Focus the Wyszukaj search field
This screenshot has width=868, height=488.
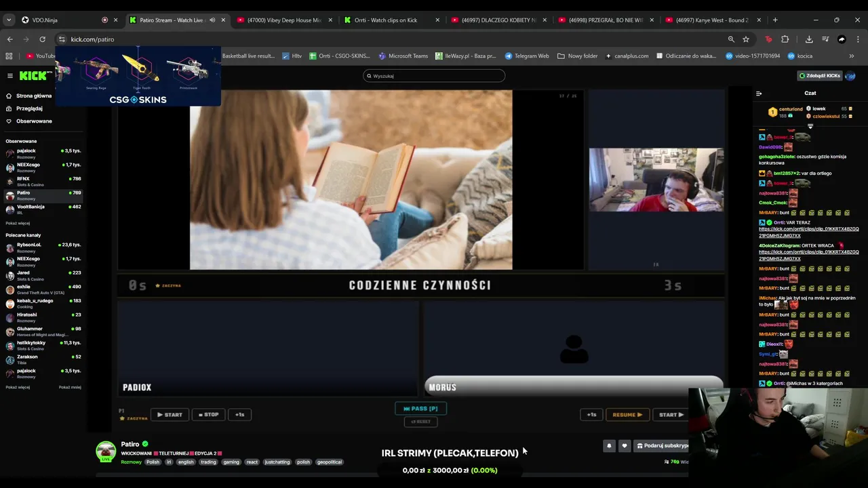pyautogui.click(x=434, y=76)
